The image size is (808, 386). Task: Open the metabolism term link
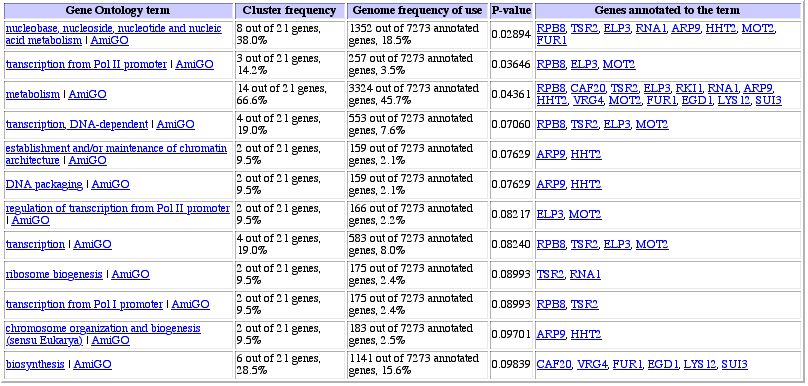(x=32, y=94)
